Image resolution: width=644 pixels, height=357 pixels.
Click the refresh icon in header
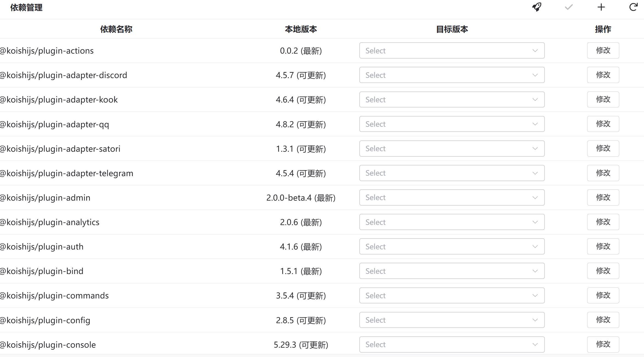[633, 7]
